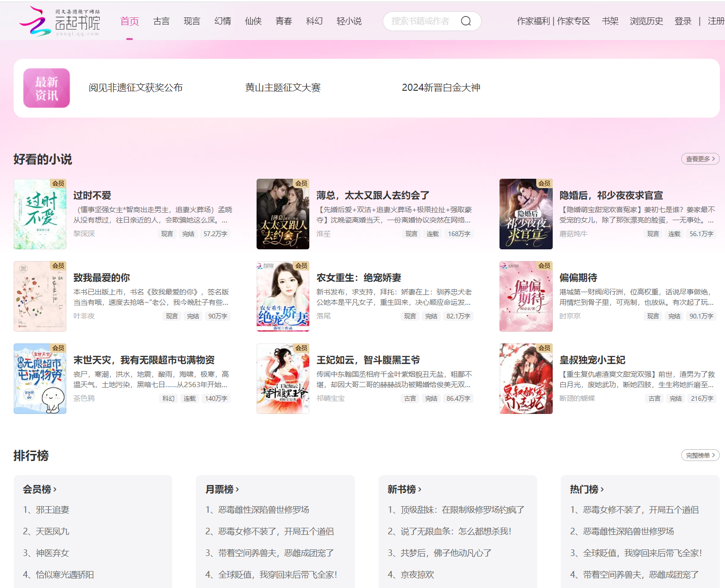Viewport: 725px width, 588px height.
Task: Open 书架 bookshelf link
Action: tap(610, 21)
